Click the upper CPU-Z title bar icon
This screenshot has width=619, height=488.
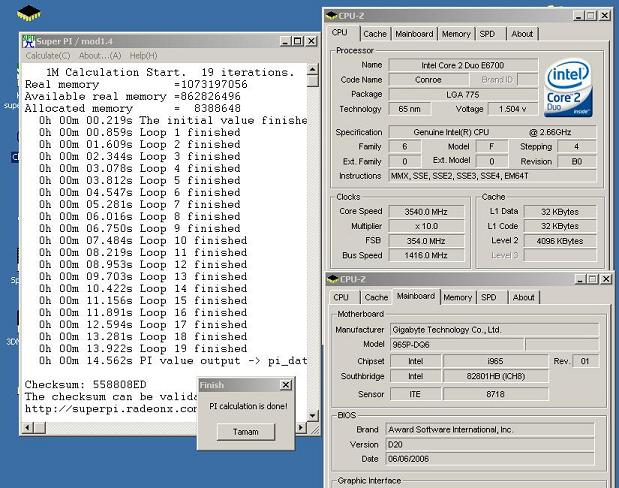point(331,16)
